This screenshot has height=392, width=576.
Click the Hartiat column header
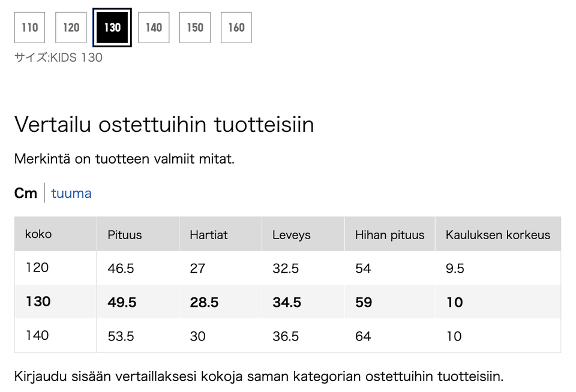pyautogui.click(x=209, y=235)
